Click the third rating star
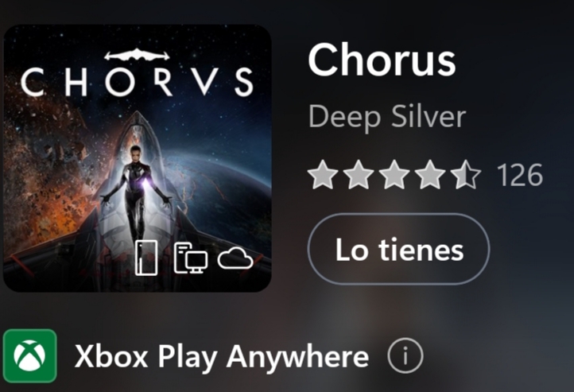The height and width of the screenshot is (392, 574). pyautogui.click(x=394, y=175)
